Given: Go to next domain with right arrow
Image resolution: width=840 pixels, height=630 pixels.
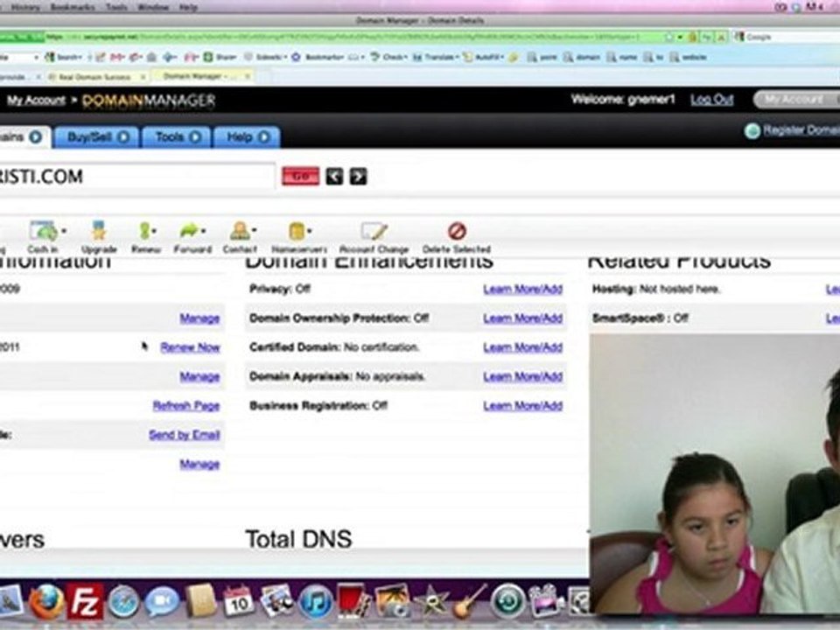Looking at the screenshot, I should coord(359,176).
